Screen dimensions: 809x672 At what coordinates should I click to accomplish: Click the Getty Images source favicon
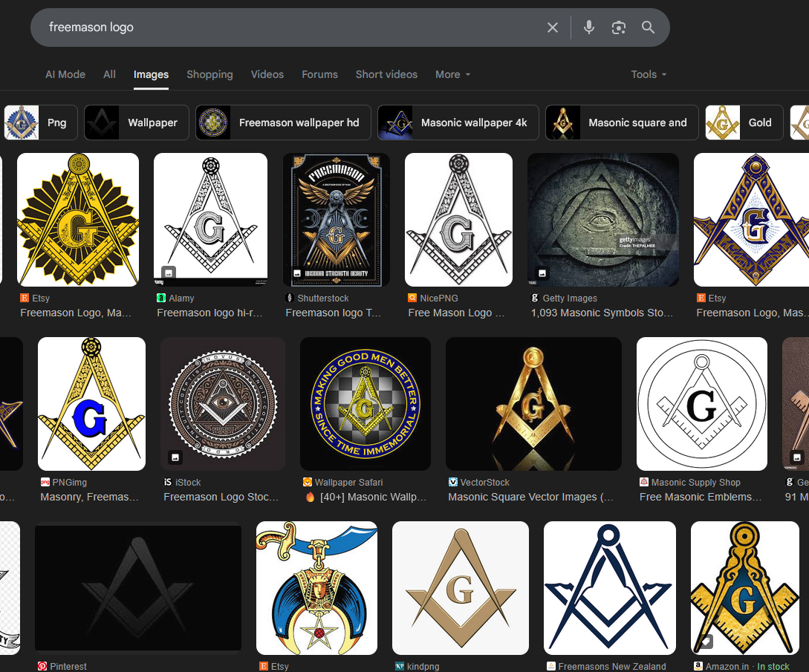tap(535, 298)
